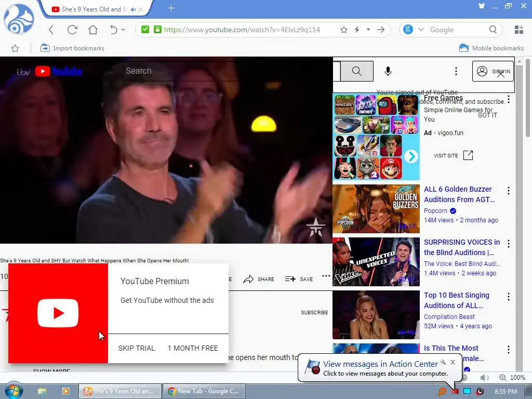Click the Unexpected Voices video thumbnail
Viewport: 532px width, 399px height.
[376, 262]
